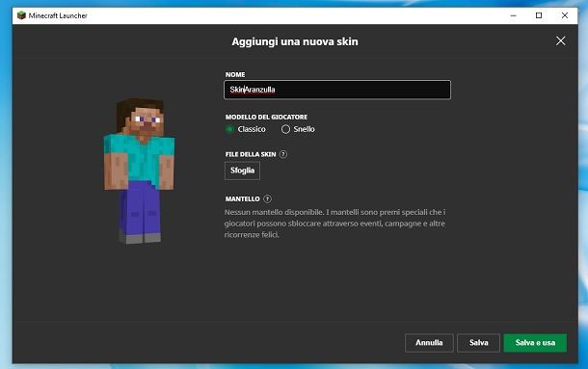
Task: Click the Annulla button
Action: [x=429, y=343]
